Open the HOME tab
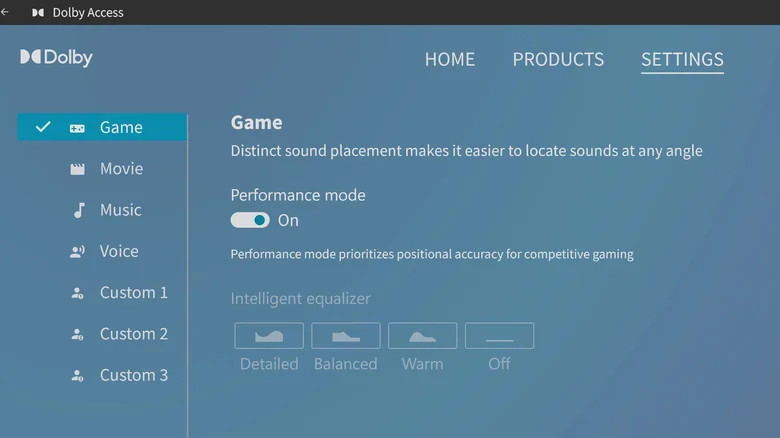Viewport: 780px width, 438px height. 450,59
